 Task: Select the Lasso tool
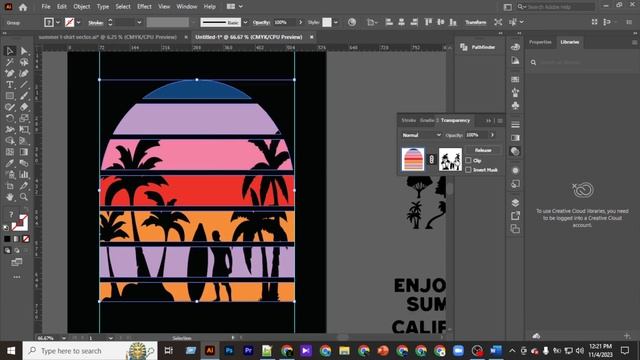click(24, 62)
